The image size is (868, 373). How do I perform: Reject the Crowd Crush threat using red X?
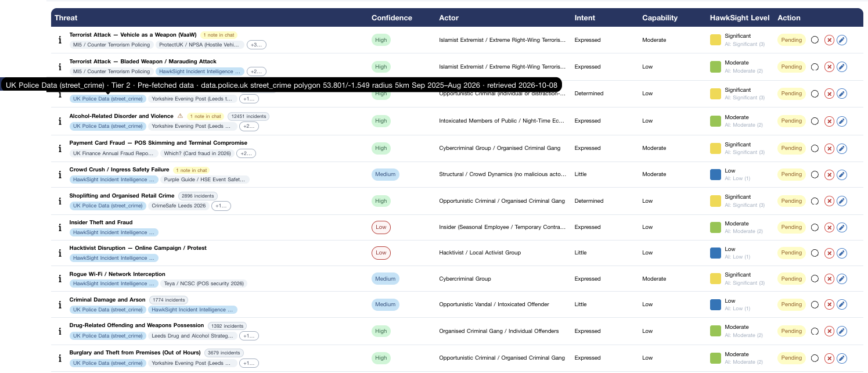point(829,174)
